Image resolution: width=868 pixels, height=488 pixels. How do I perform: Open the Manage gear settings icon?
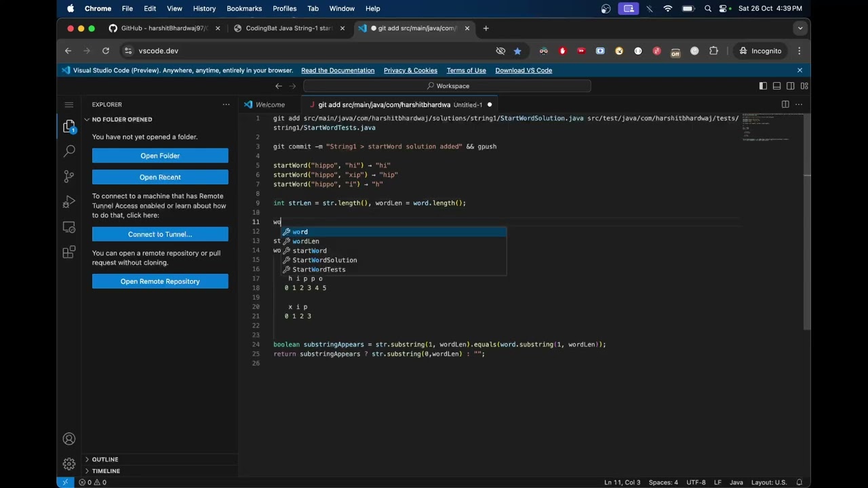(68, 464)
